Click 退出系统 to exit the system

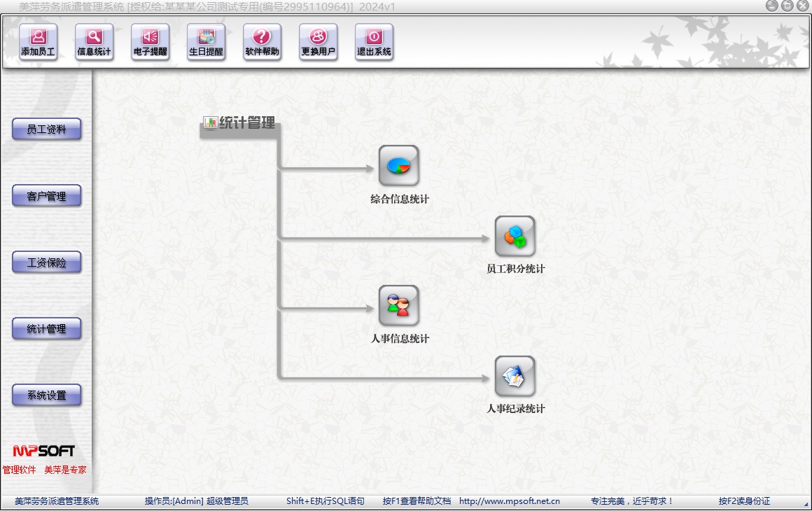point(374,41)
